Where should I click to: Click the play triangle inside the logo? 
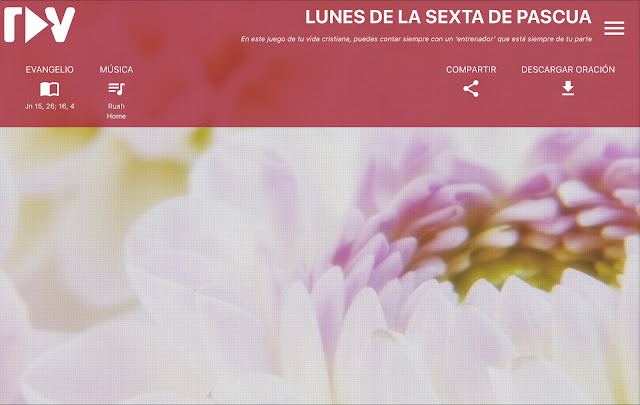[x=37, y=25]
